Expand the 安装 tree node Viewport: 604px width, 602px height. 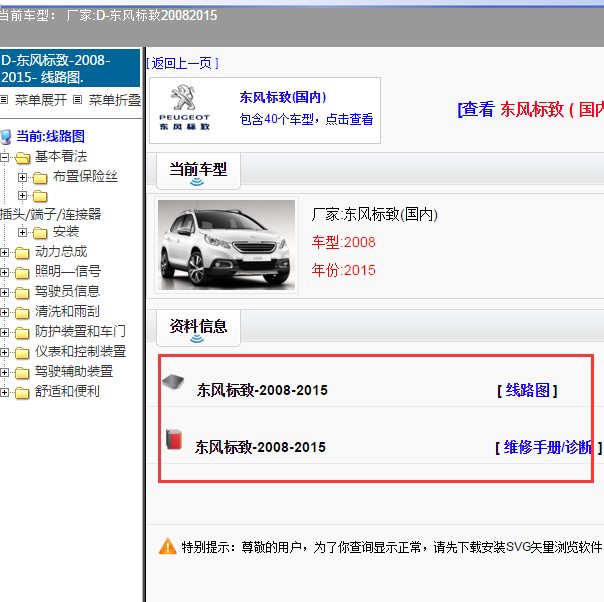[22, 232]
